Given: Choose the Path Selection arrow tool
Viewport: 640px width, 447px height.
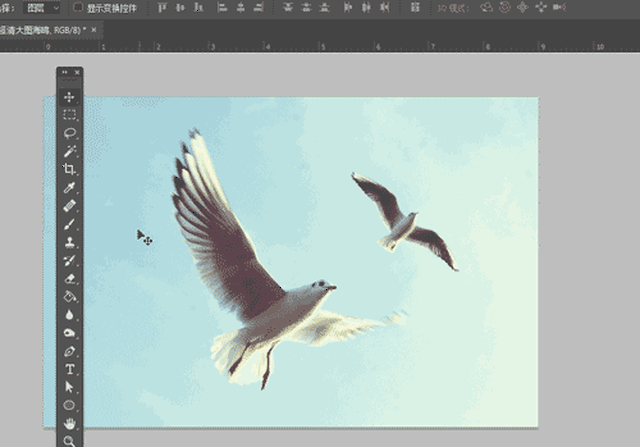Looking at the screenshot, I should (69, 387).
